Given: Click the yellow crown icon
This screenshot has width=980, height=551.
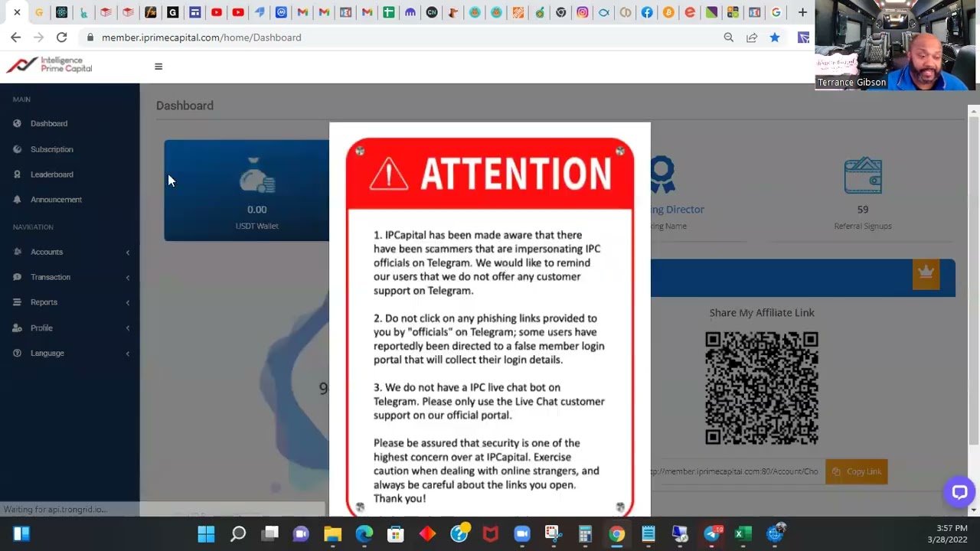Looking at the screenshot, I should [x=926, y=273].
